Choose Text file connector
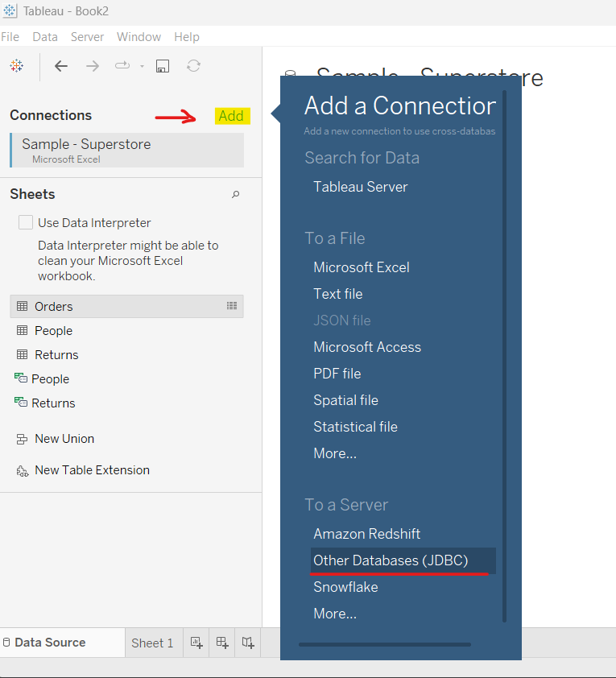Screen dimensions: 616x678 338,294
